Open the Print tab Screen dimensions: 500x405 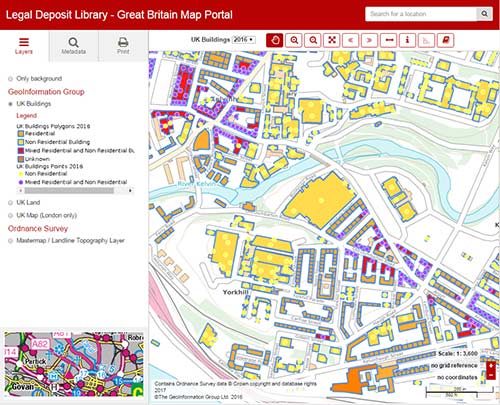tap(123, 46)
